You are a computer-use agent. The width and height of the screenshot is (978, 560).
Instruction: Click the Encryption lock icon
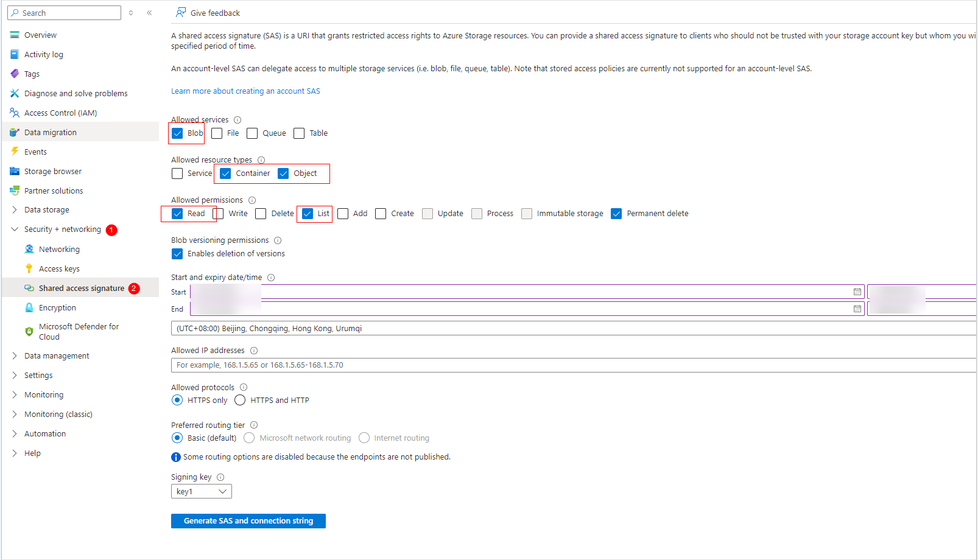(x=29, y=308)
